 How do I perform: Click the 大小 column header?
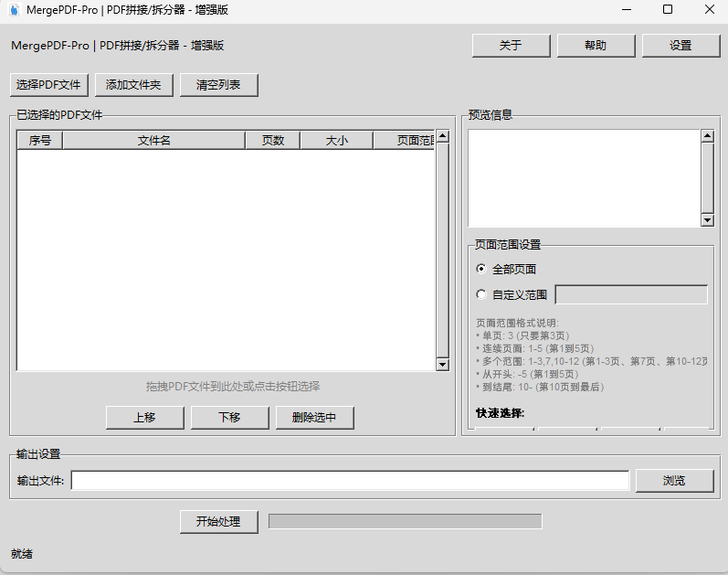click(x=337, y=141)
